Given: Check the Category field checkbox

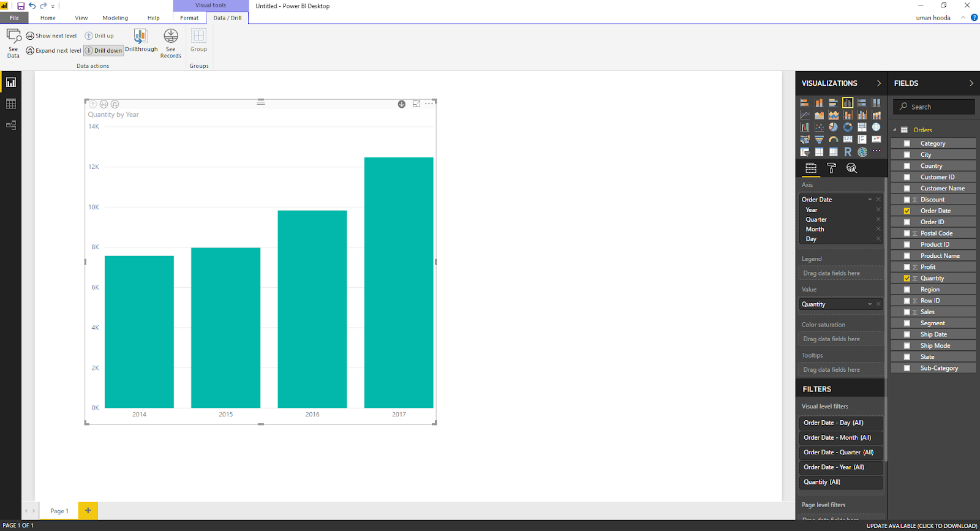Looking at the screenshot, I should tap(907, 143).
